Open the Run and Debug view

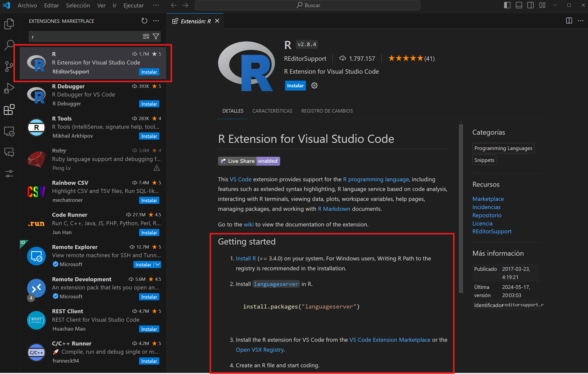coord(9,88)
